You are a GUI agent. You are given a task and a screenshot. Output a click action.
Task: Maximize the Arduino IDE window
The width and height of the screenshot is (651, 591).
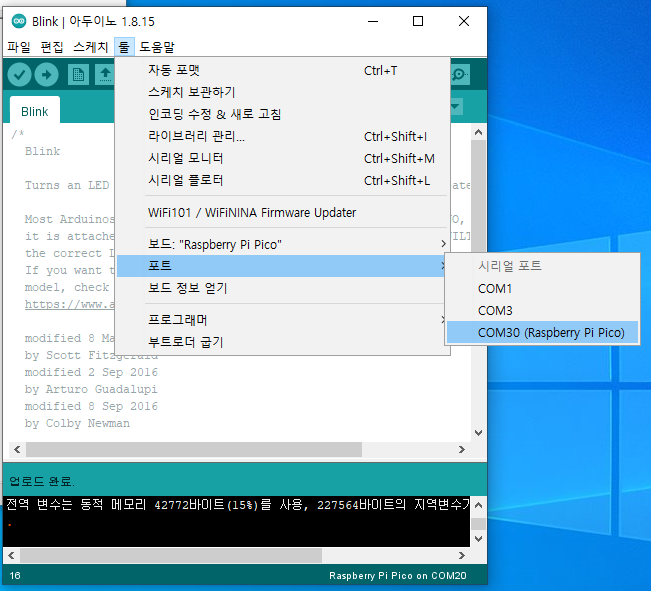(418, 21)
